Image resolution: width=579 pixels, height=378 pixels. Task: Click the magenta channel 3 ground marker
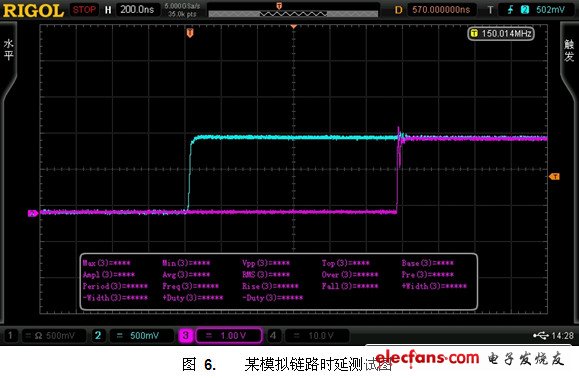32,213
